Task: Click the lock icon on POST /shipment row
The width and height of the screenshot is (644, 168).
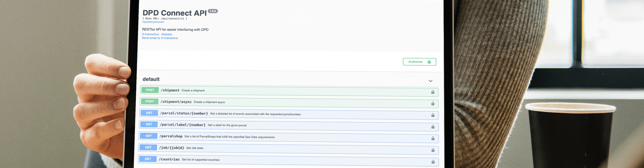Action: point(433,92)
